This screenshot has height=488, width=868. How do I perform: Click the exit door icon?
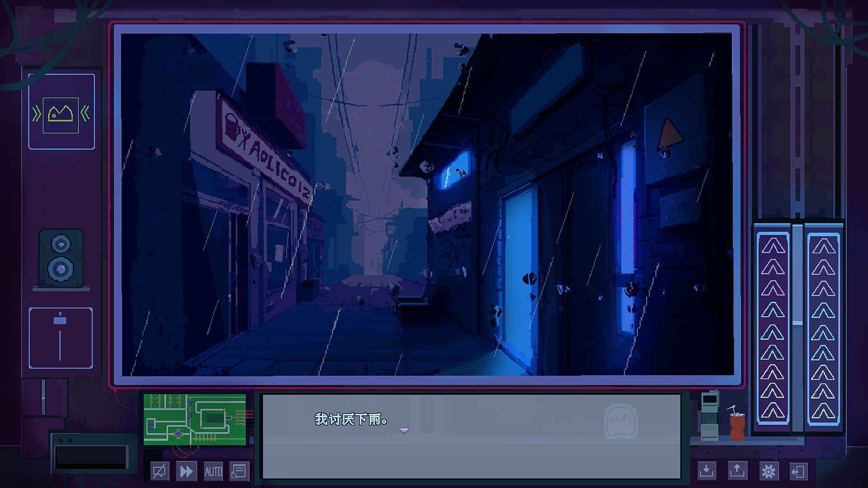coord(798,472)
